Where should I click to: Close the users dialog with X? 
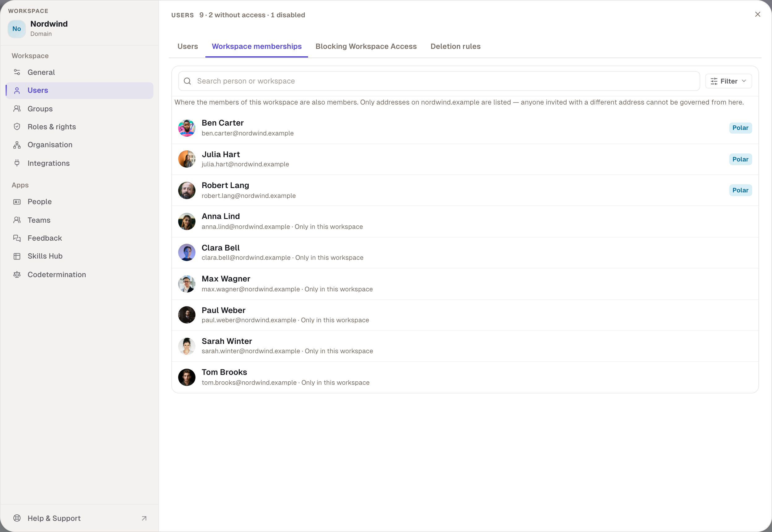[x=758, y=14]
